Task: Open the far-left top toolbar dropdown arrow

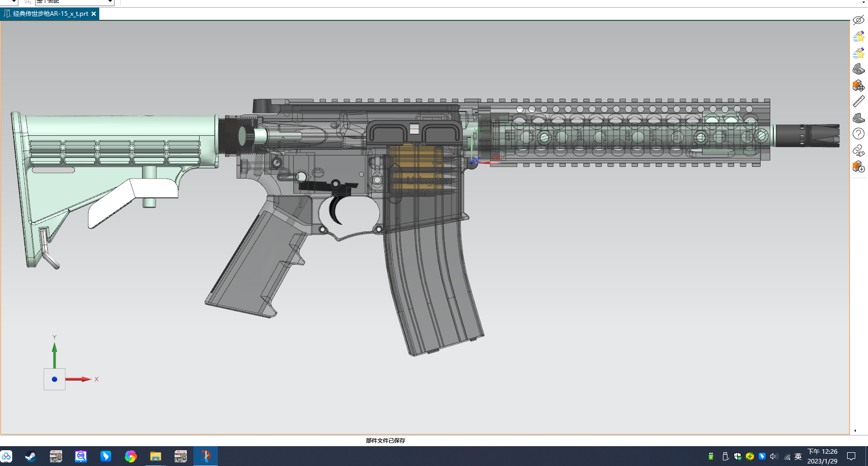Action: (x=14, y=2)
